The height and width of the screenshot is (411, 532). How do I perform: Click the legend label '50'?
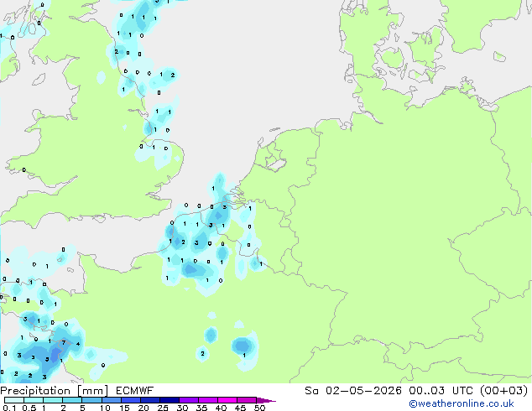pyautogui.click(x=259, y=408)
